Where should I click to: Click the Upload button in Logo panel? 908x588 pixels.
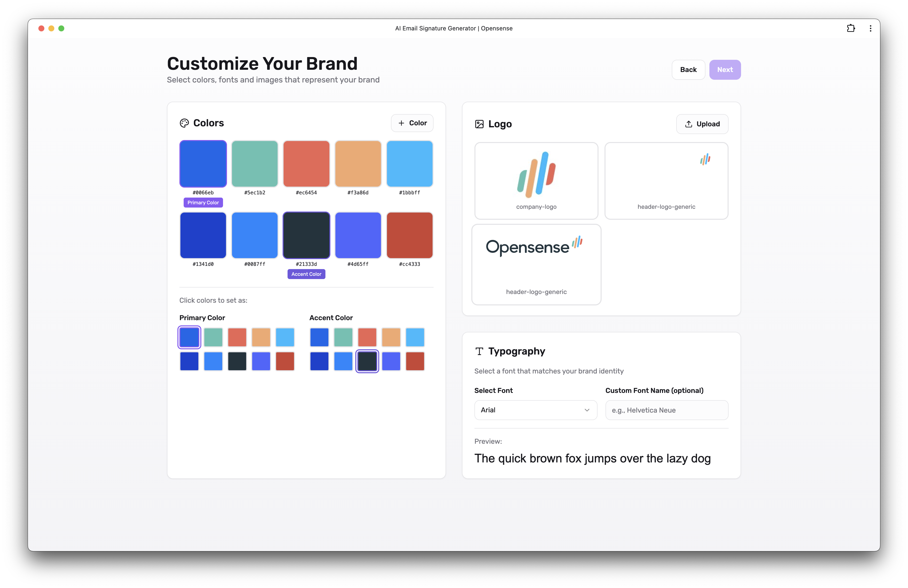pos(702,124)
